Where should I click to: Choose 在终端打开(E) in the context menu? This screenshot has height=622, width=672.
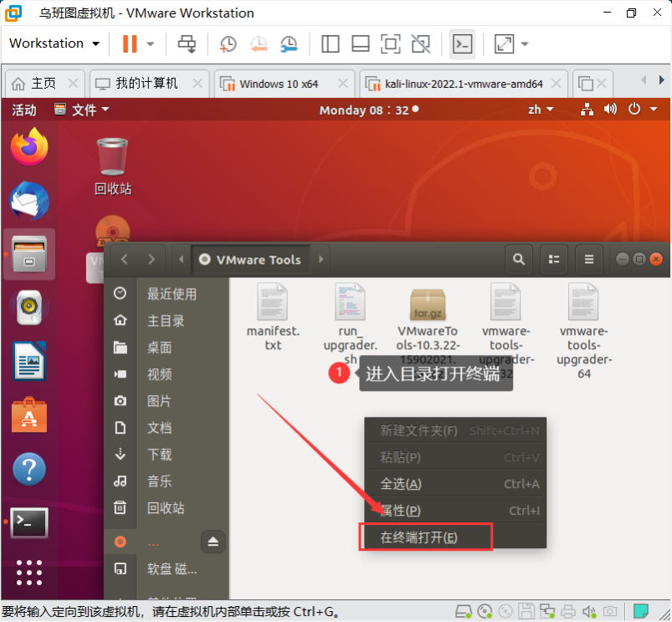coord(455,537)
